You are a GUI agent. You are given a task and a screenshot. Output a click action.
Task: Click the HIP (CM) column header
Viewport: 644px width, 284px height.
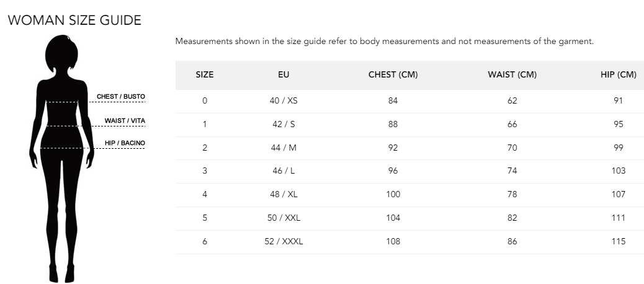[619, 75]
